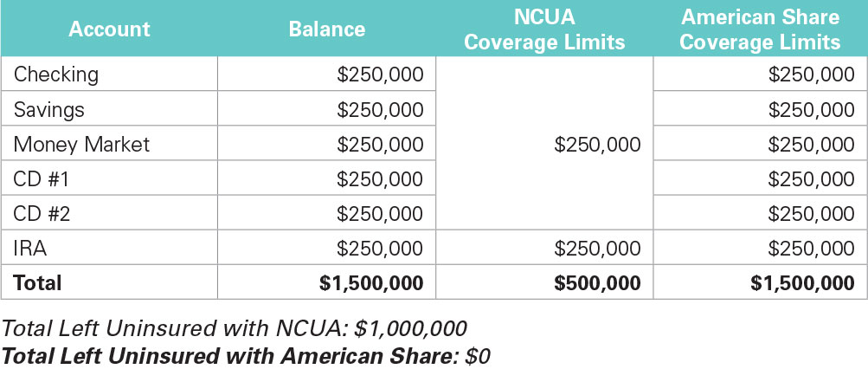The image size is (868, 382).
Task: Click the CD #1 row label
Action: pos(41,179)
